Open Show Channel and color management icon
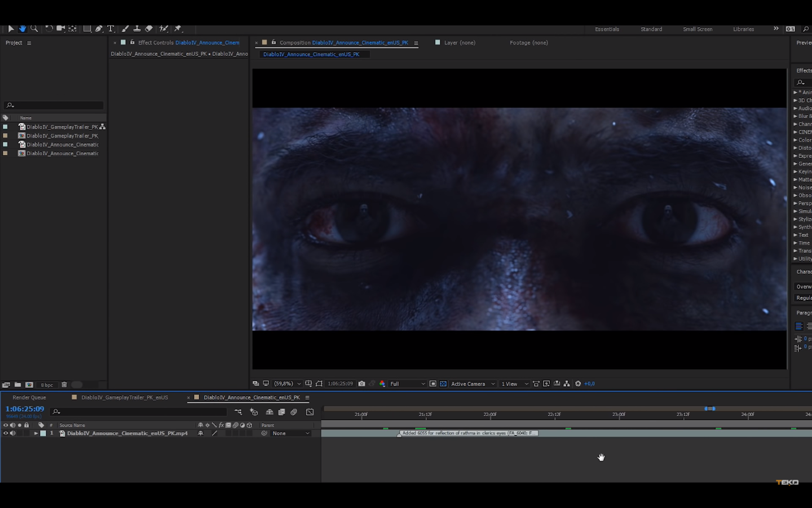This screenshot has height=508, width=812. click(x=382, y=384)
